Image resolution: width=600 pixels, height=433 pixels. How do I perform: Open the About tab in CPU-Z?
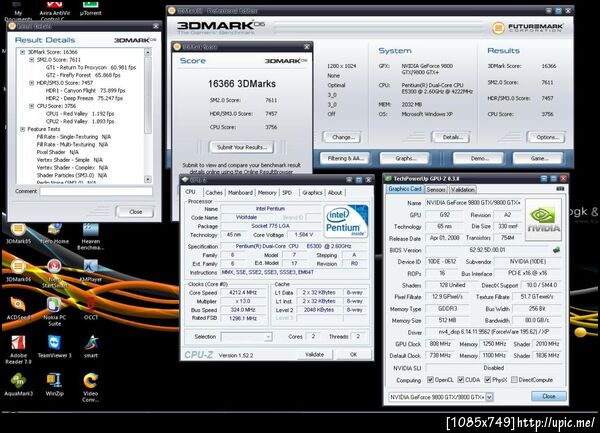[335, 192]
